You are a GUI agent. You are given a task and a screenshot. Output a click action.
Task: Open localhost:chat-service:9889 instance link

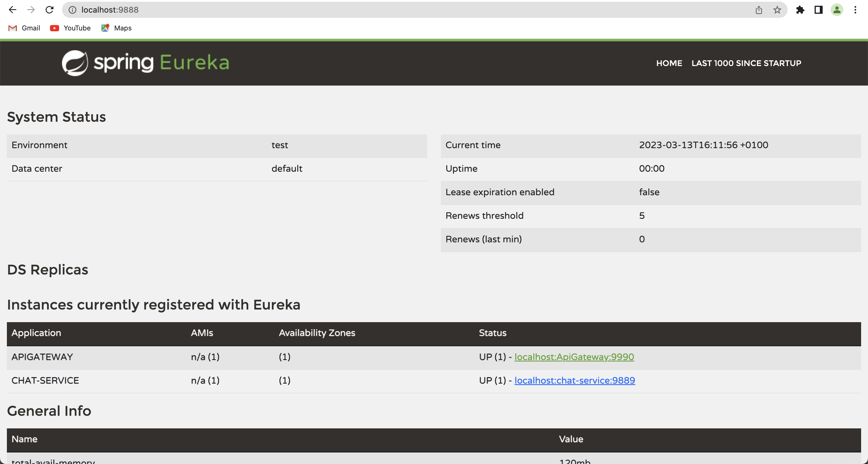click(x=575, y=380)
